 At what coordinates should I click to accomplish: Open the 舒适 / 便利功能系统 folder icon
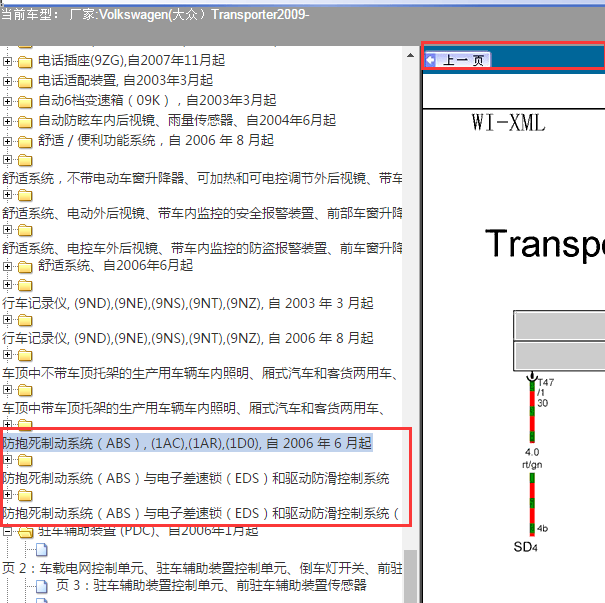click(x=25, y=142)
